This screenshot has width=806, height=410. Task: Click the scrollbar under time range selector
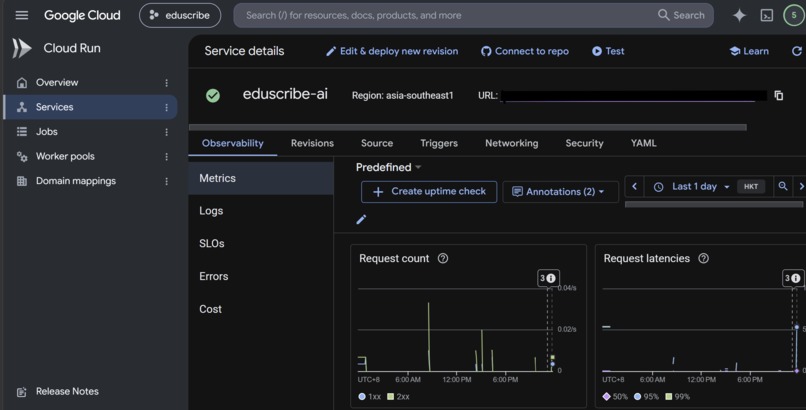713,204
